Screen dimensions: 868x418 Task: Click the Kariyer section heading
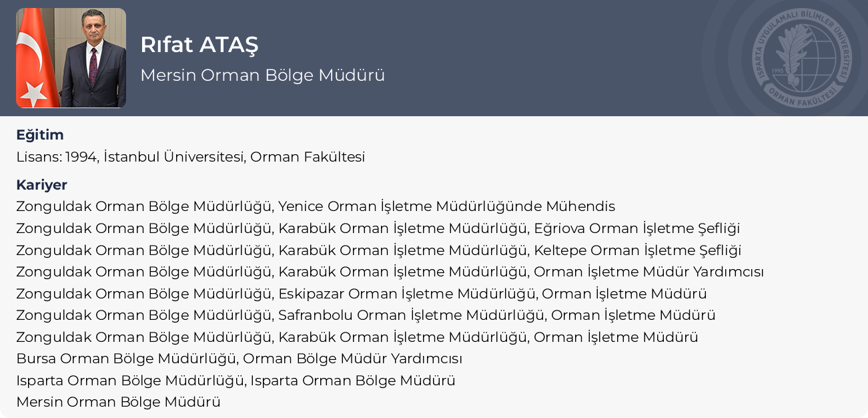(41, 185)
